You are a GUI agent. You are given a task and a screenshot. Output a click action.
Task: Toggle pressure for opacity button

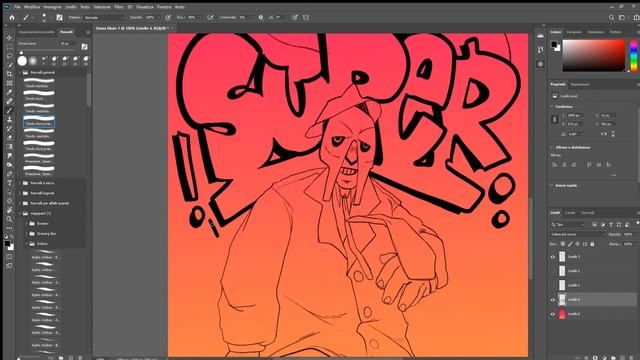pos(168,18)
